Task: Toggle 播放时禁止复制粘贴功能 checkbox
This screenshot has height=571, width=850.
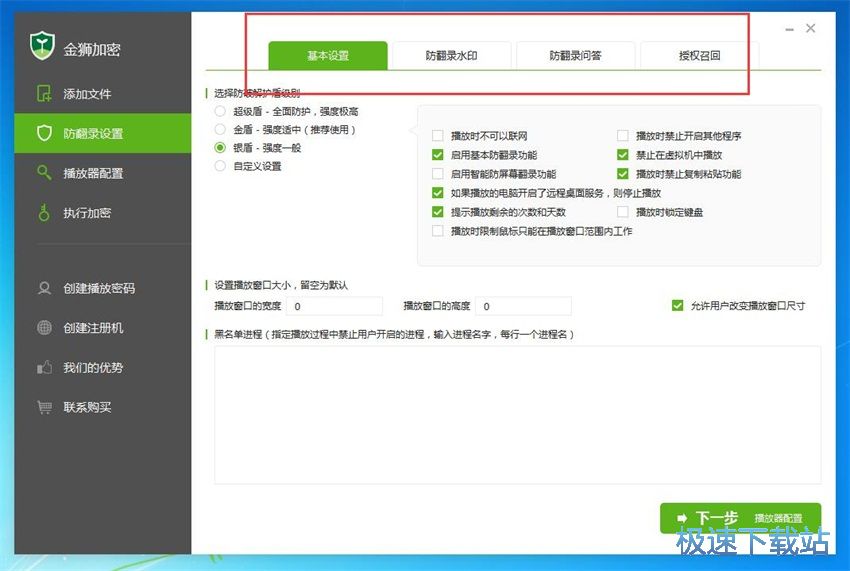Action: click(x=623, y=174)
